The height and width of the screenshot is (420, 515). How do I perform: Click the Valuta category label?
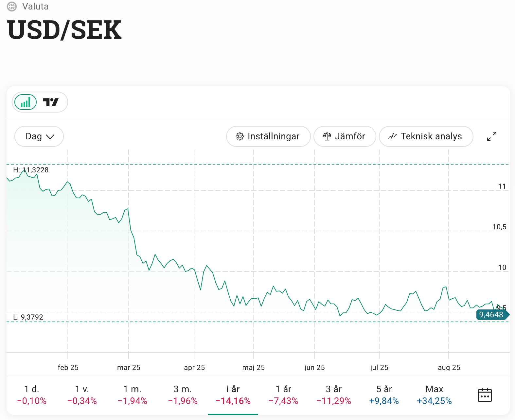point(35,7)
